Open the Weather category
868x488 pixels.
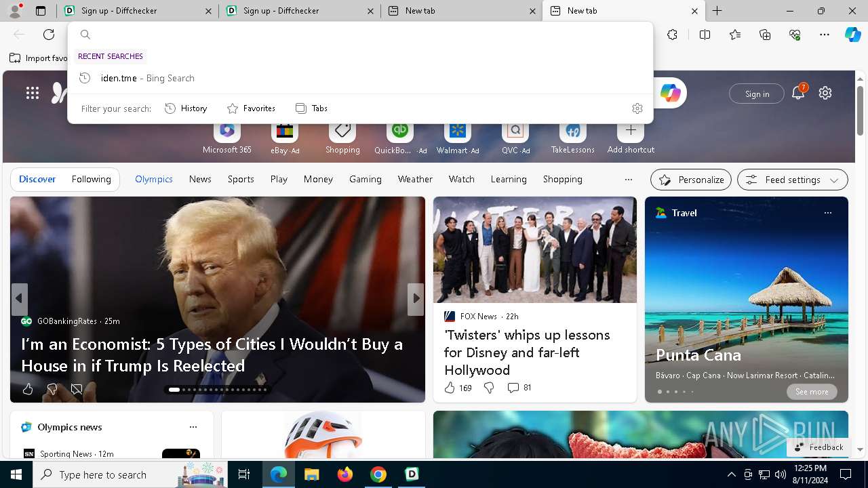coord(415,179)
